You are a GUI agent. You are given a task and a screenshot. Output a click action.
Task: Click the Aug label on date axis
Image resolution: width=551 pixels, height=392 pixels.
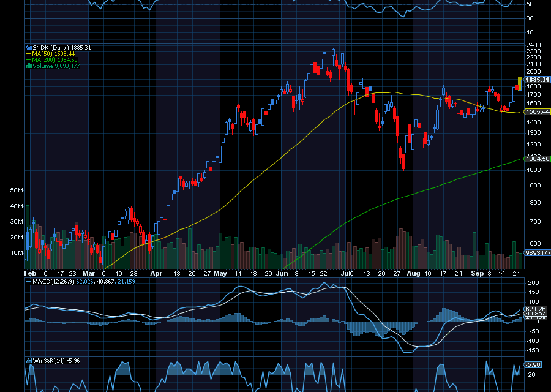[414, 273]
